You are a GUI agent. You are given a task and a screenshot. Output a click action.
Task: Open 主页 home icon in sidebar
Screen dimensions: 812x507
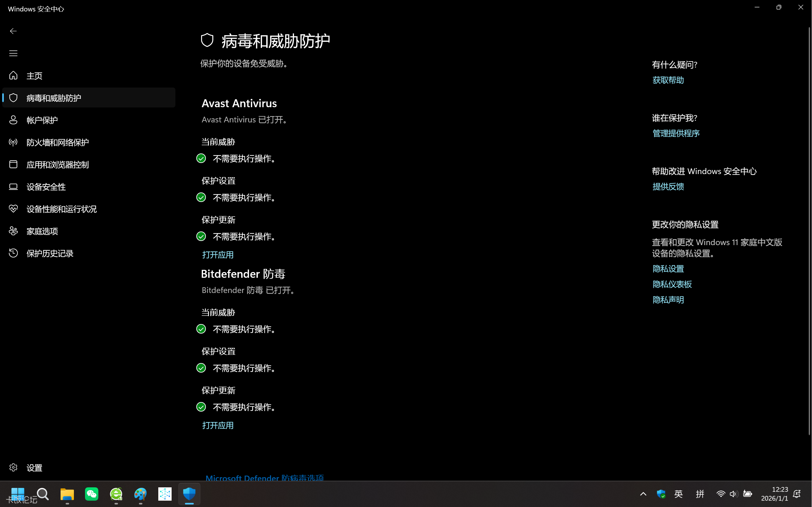[x=13, y=75]
